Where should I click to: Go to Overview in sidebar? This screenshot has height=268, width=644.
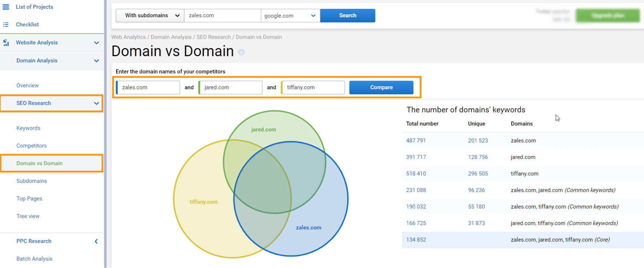pos(27,85)
